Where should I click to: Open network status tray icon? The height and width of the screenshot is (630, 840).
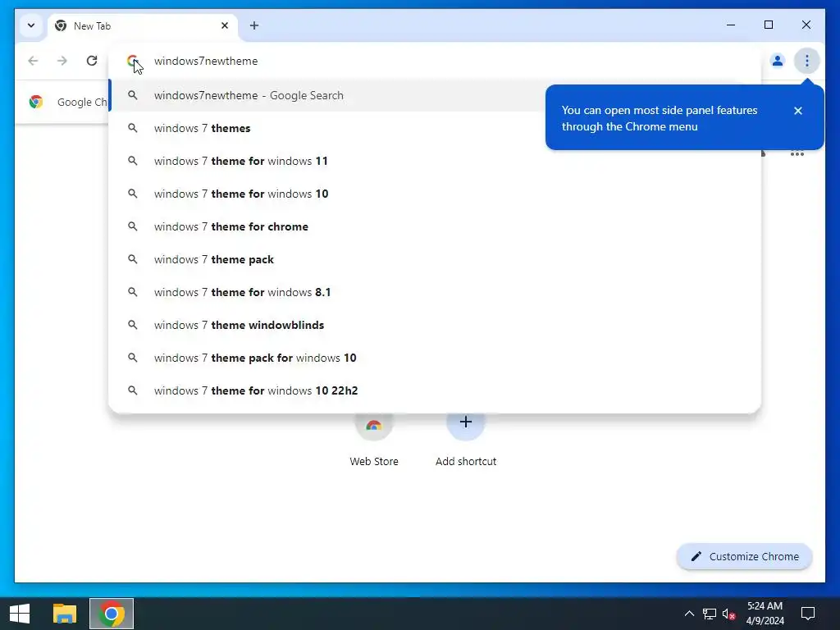[x=710, y=614]
